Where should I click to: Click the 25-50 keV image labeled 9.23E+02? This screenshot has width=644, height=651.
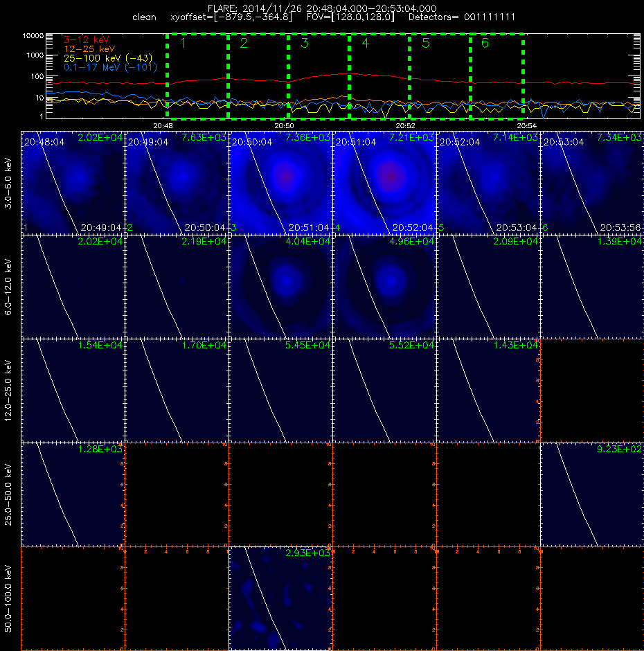pos(592,494)
